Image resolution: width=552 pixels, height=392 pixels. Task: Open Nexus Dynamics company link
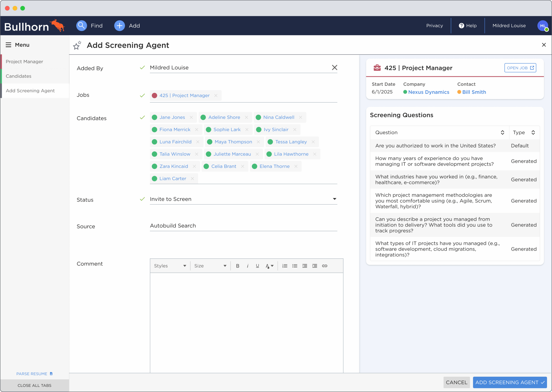point(428,92)
